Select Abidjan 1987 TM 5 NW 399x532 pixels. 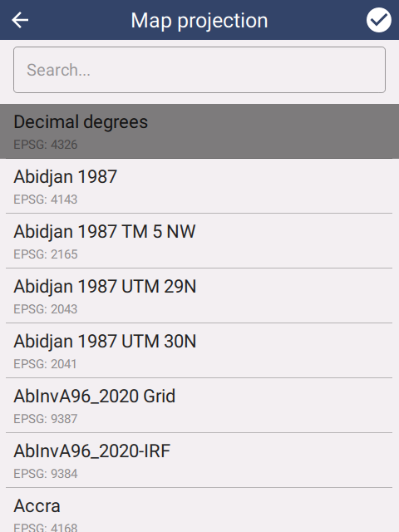tap(199, 241)
